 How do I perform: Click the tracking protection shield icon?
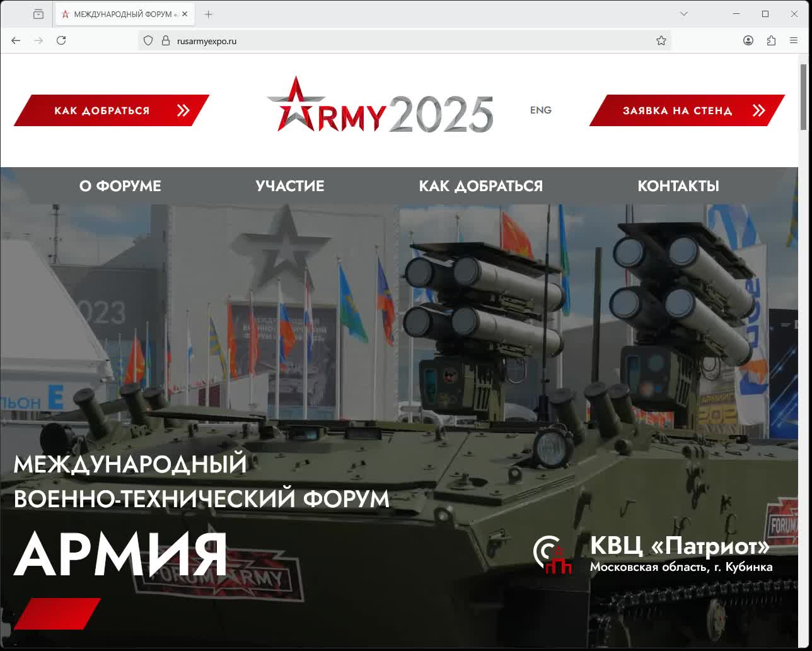tap(148, 40)
